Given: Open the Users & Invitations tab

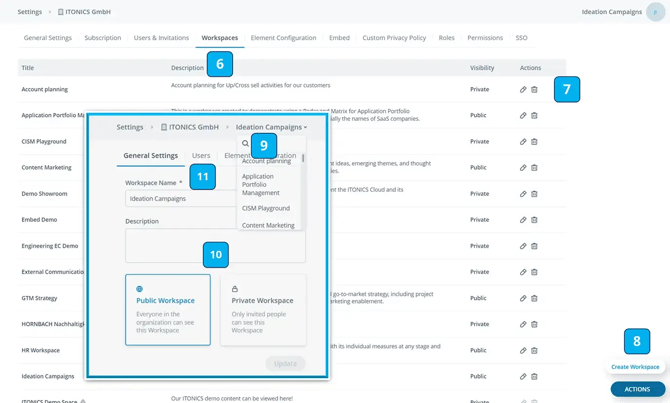Looking at the screenshot, I should pos(161,38).
